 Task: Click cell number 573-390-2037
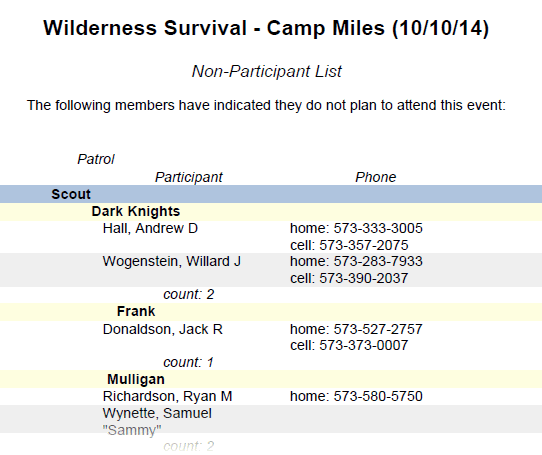click(364, 278)
